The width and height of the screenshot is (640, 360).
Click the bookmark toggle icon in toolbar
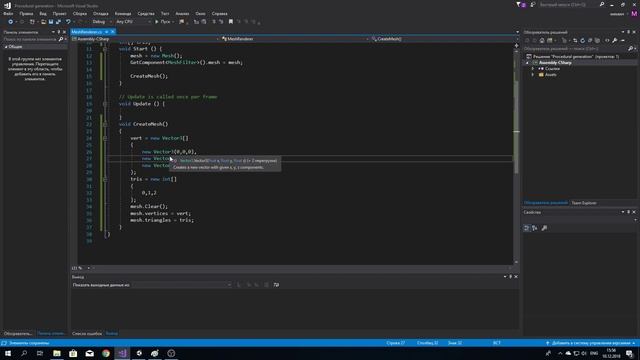pyautogui.click(x=231, y=22)
